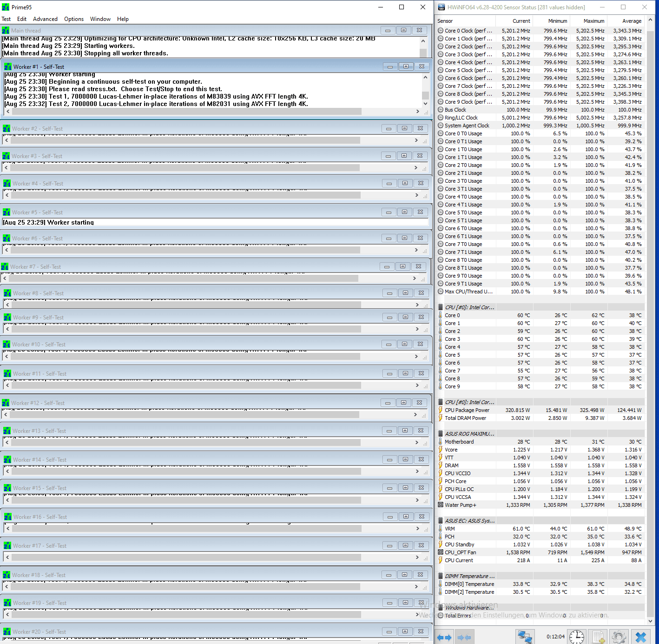Click HWiNFO sensor list scroll up arrow
The image size is (659, 644).
tap(650, 20)
